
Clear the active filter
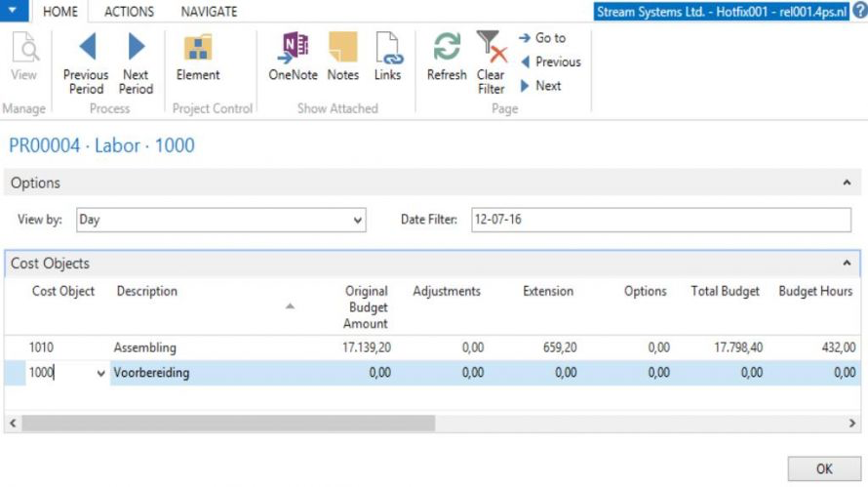tap(491, 49)
